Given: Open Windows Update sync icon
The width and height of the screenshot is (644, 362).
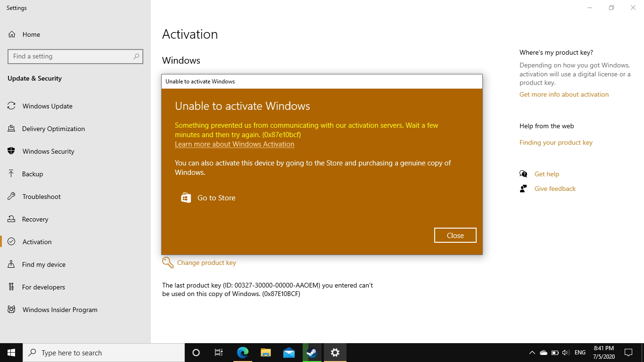Looking at the screenshot, I should 12,106.
